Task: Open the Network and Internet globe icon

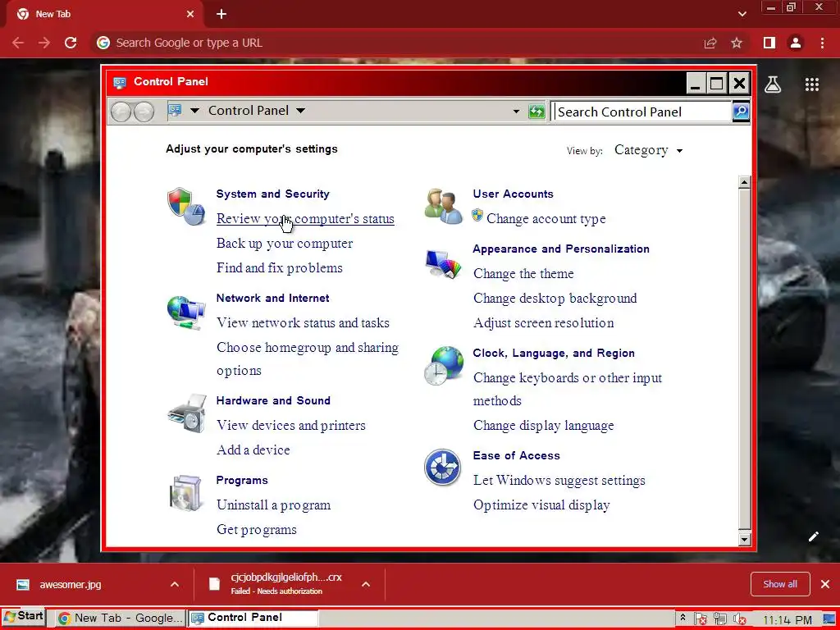Action: tap(186, 313)
